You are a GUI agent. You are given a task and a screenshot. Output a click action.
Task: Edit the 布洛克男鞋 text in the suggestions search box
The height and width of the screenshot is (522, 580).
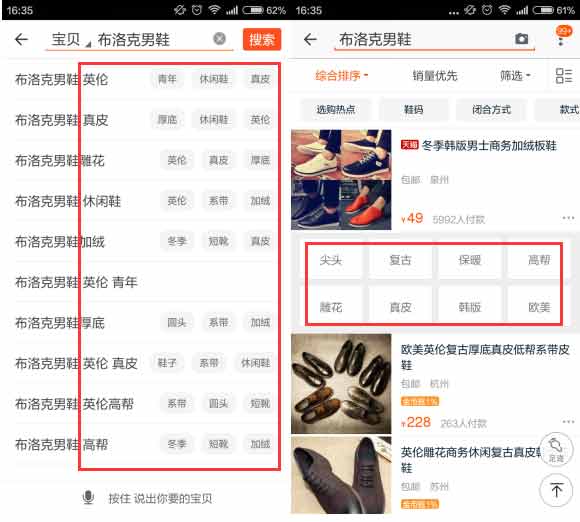pos(134,40)
